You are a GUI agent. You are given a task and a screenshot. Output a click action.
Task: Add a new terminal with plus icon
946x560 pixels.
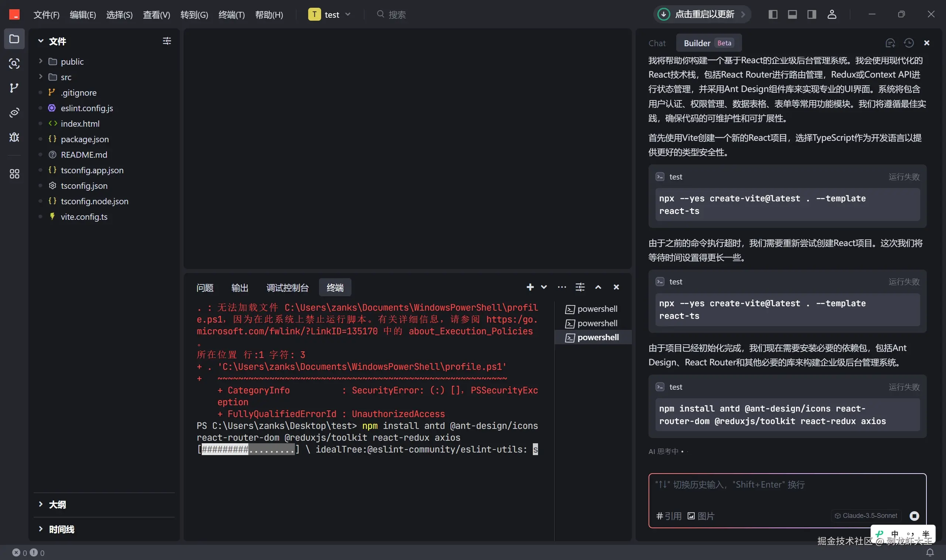click(530, 287)
